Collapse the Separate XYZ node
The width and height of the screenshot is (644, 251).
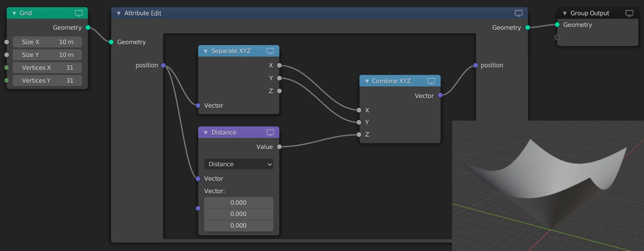tap(206, 51)
